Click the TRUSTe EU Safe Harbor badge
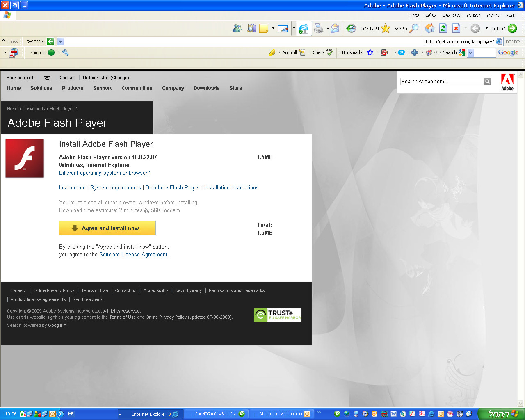 pos(278,315)
